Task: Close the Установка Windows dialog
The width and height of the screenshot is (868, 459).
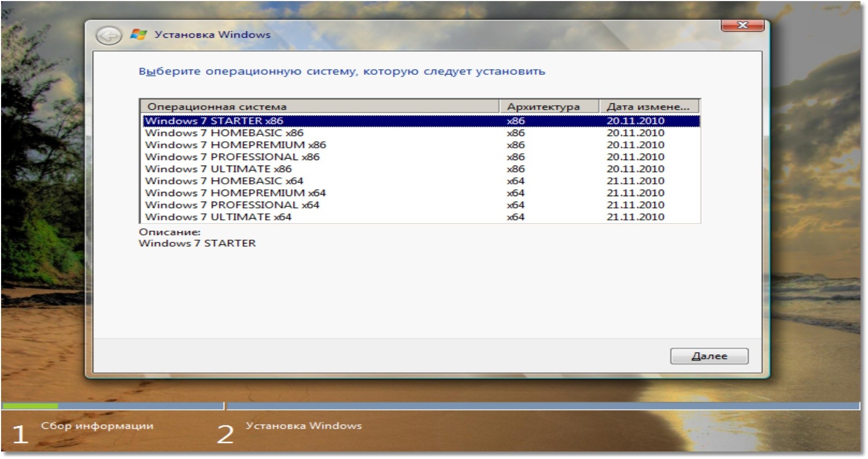Action: click(x=742, y=25)
